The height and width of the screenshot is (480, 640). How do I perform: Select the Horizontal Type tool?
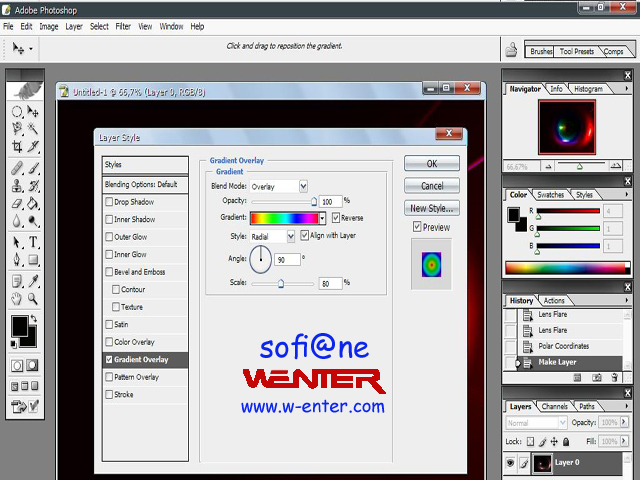tap(33, 242)
